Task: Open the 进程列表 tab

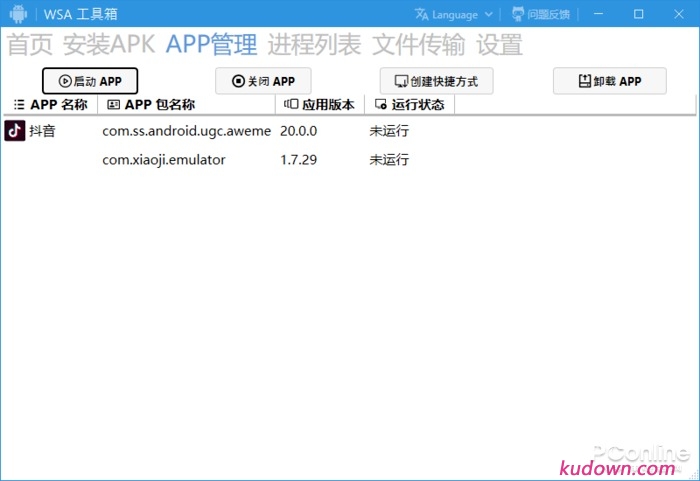Action: click(x=314, y=45)
